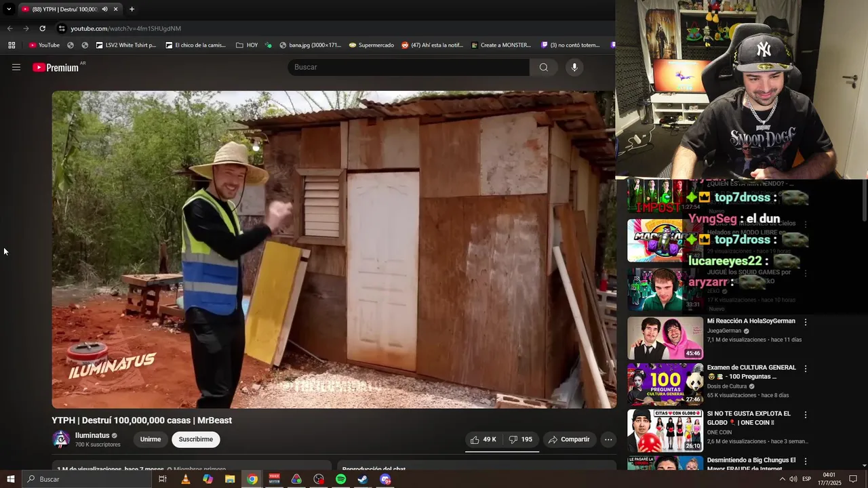This screenshot has width=868, height=488.
Task: Open the Iluminatus channel avatar
Action: pos(61,439)
